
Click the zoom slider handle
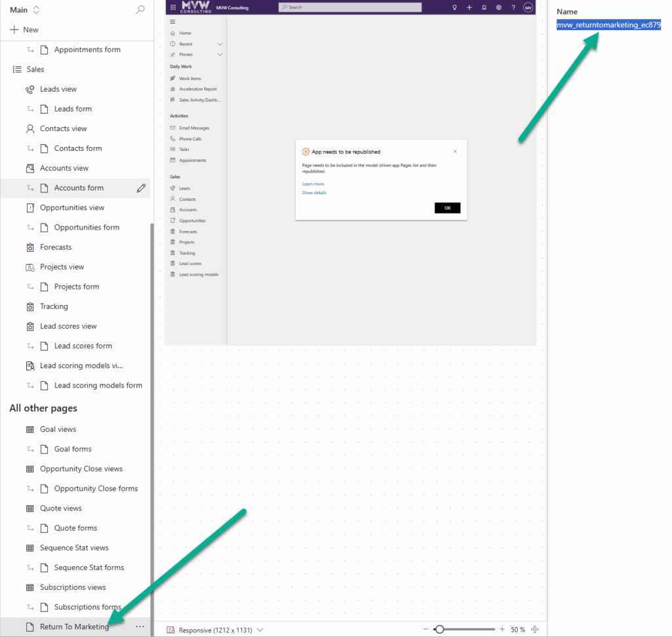click(439, 629)
